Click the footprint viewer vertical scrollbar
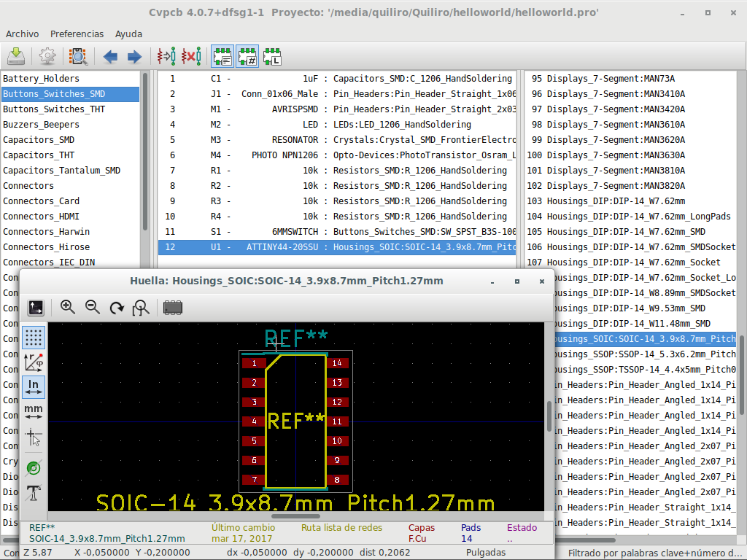 click(550, 416)
